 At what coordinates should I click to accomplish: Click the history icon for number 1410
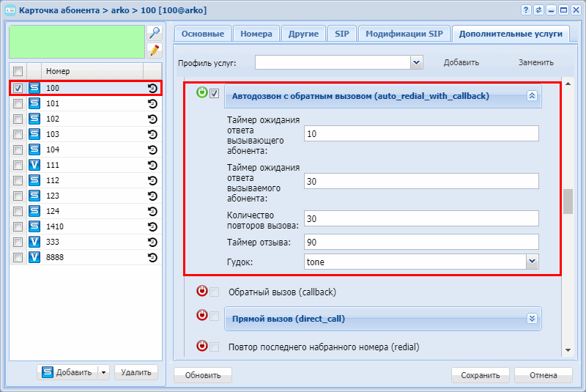coord(152,226)
